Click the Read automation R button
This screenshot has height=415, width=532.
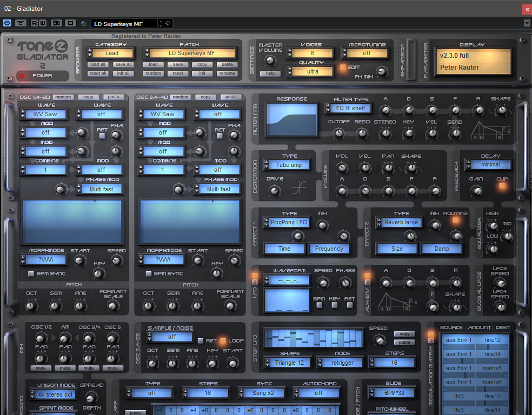(x=35, y=23)
